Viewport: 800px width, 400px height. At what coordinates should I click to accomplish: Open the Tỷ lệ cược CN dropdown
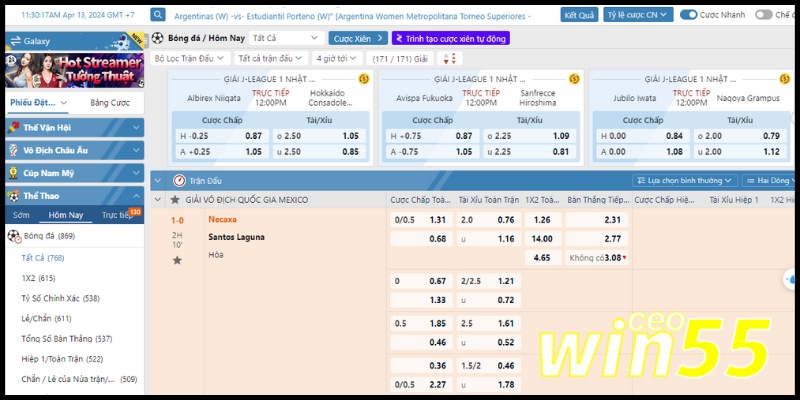638,15
